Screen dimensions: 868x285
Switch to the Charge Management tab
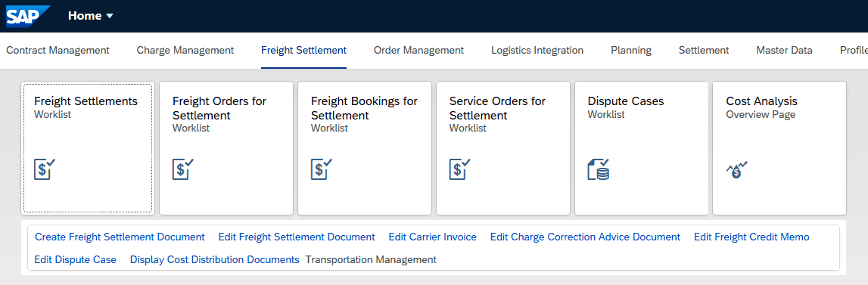(185, 51)
